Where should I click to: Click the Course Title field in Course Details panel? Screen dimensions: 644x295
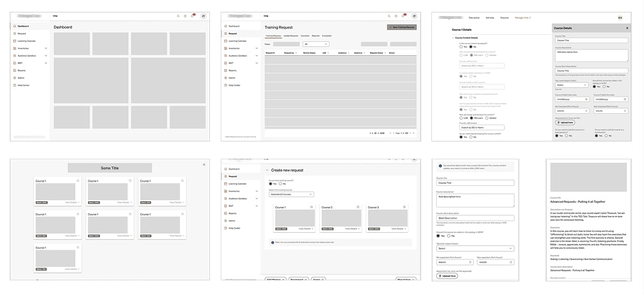[x=590, y=41]
